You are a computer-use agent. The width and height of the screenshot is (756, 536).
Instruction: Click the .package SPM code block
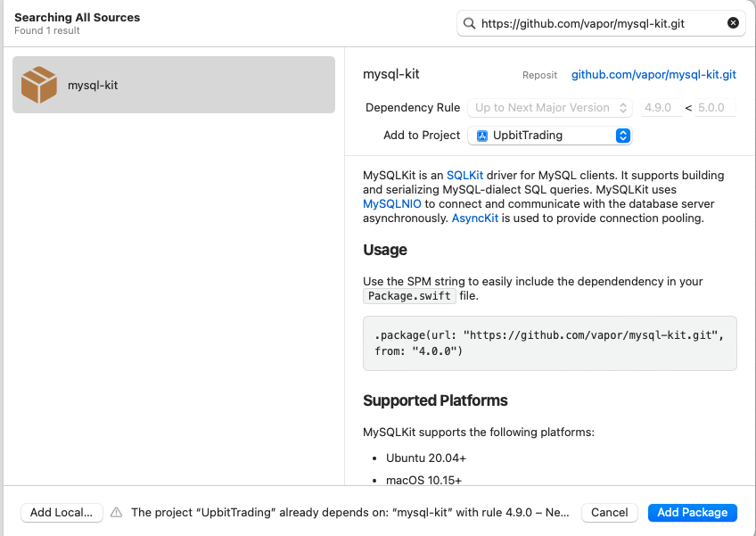pyautogui.click(x=550, y=343)
